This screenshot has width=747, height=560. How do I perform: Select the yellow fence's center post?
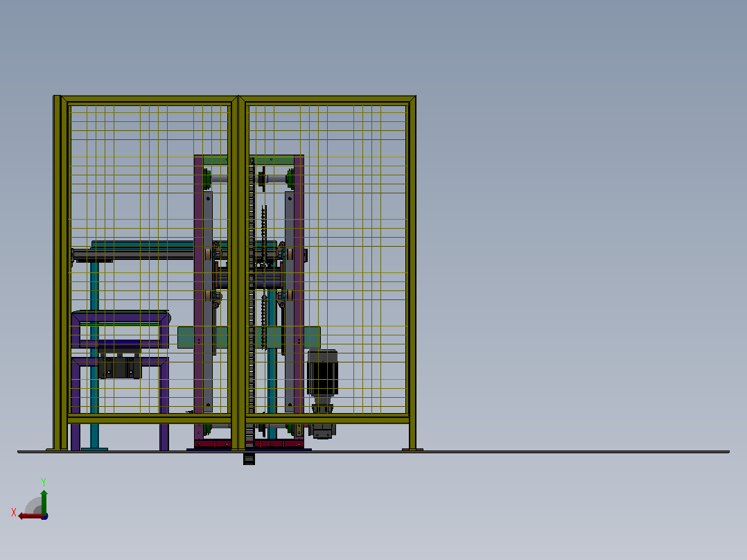(x=238, y=272)
